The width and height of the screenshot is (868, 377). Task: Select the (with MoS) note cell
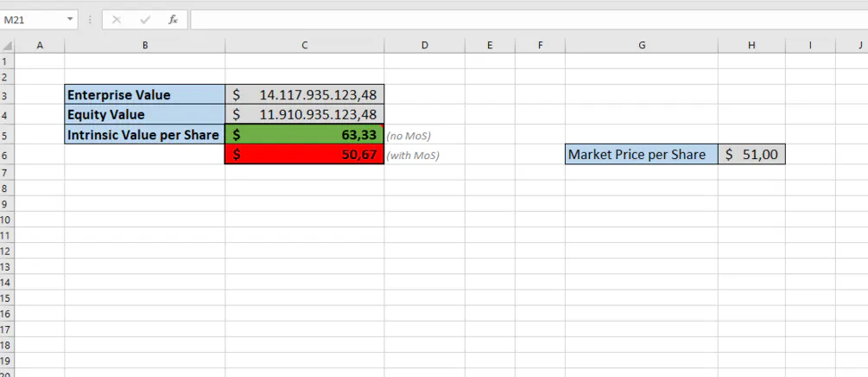coord(425,156)
